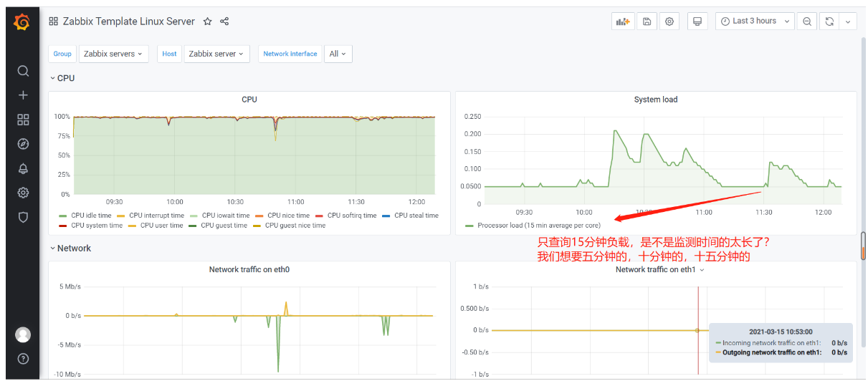Open the Create plus menu in the sidebar
Screen dimensions: 868x381
23,95
